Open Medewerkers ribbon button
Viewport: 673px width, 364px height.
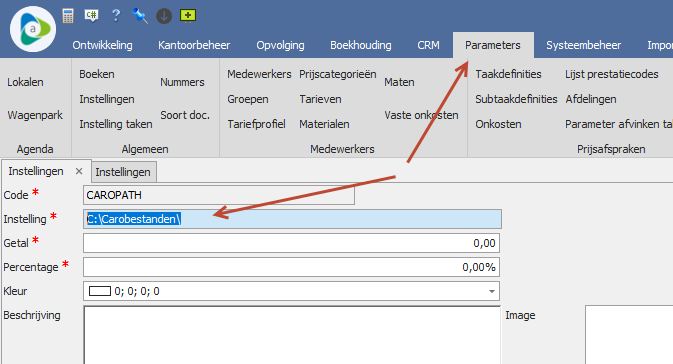259,74
